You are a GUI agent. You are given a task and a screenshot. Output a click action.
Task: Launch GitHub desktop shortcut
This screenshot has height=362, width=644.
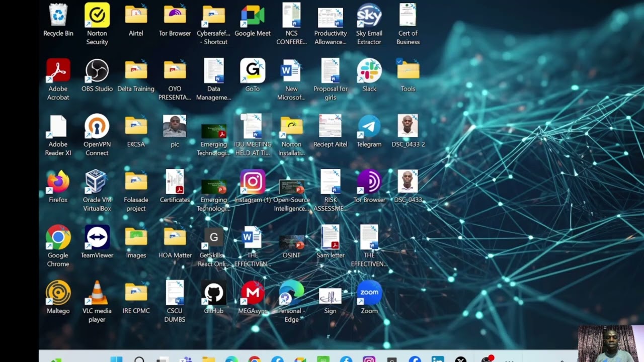click(x=213, y=293)
